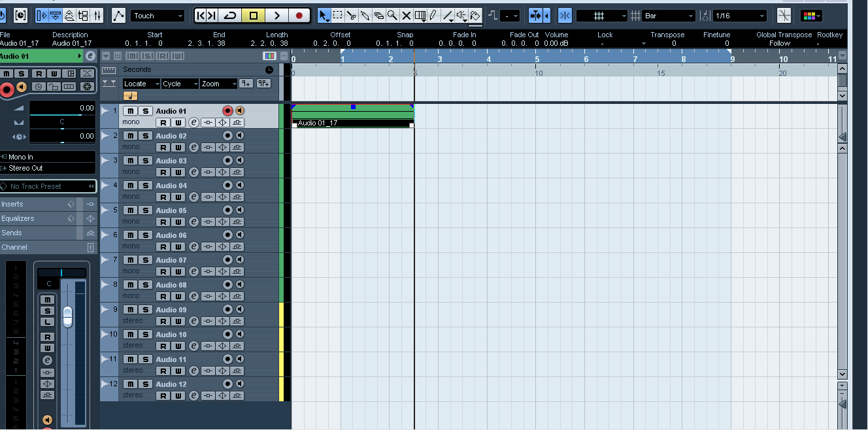Screen dimensions: 868x430
Task: Select the Zoom magnifier tool
Action: pos(392,16)
